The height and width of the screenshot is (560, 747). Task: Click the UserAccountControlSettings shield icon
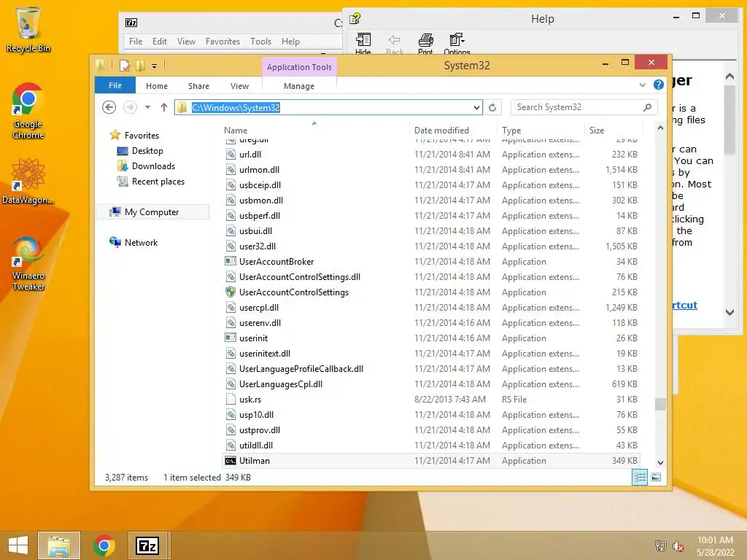(x=231, y=292)
